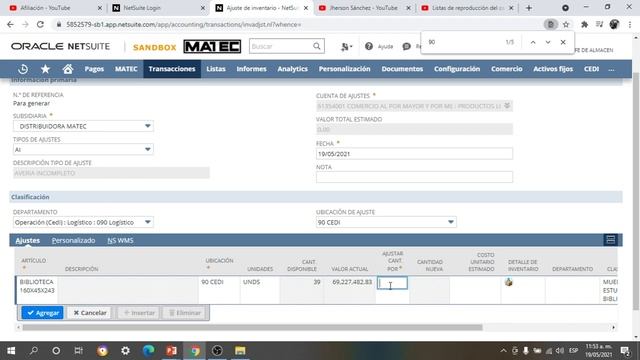Open the Informes menu
This screenshot has width=640, height=360.
pos(251,69)
